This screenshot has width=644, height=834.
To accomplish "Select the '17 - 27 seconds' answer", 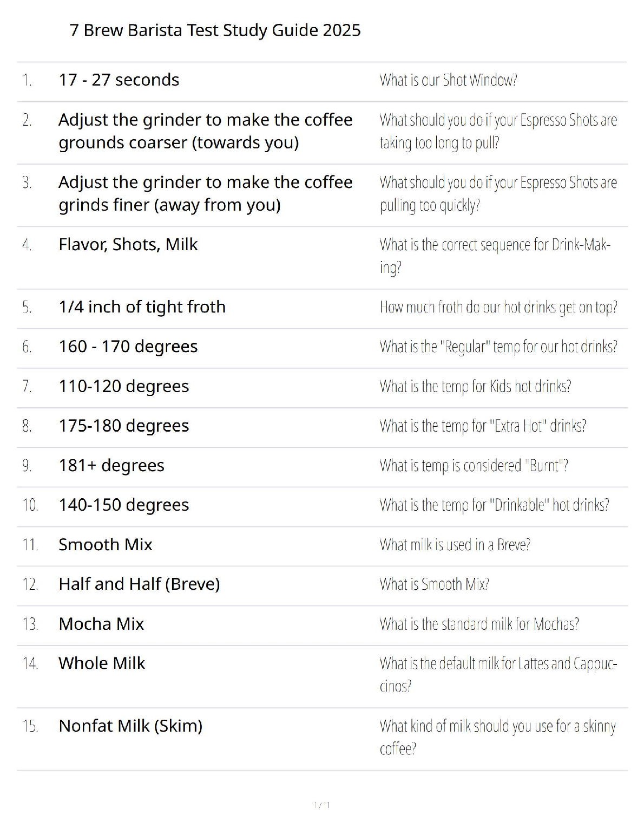I will (x=119, y=80).
